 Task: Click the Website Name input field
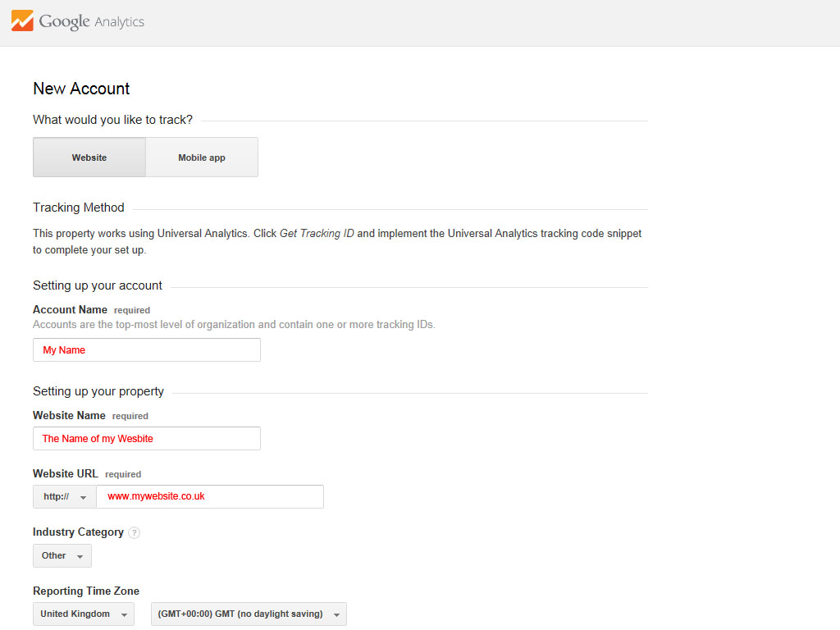point(147,438)
